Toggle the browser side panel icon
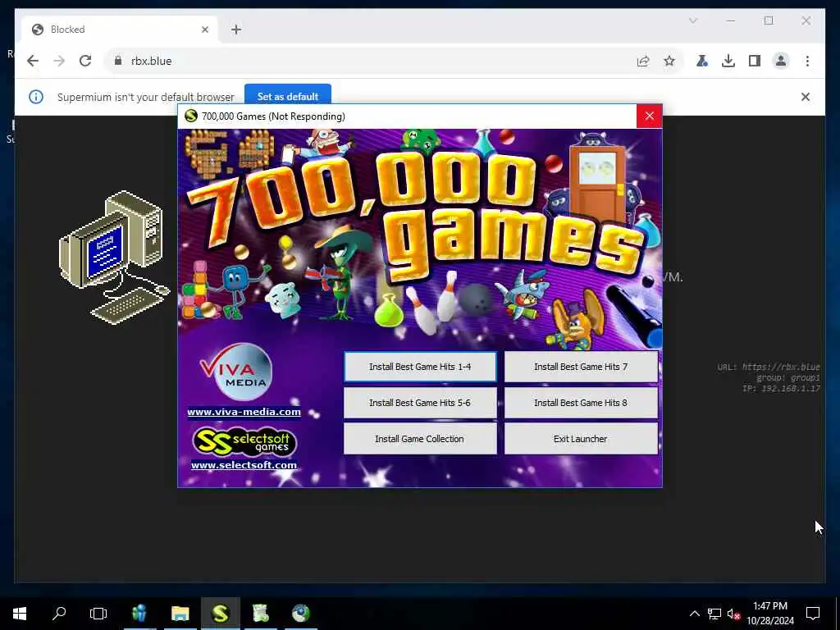The width and height of the screenshot is (840, 630). pos(755,61)
